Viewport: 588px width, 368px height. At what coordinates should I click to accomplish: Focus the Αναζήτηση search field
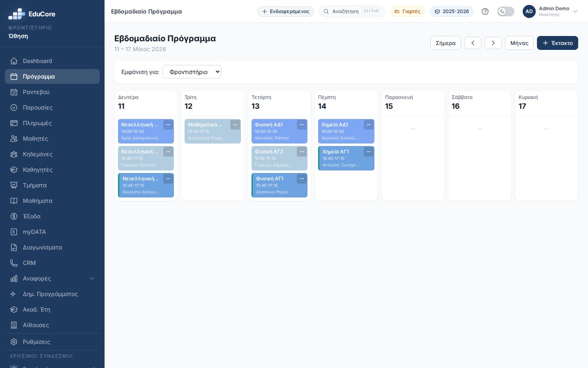(x=352, y=11)
